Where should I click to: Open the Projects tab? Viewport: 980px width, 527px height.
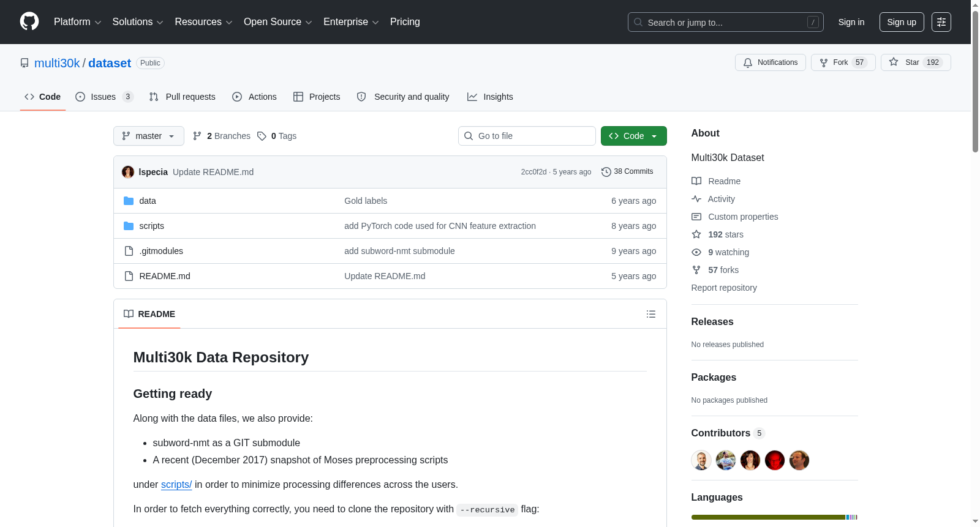(317, 97)
